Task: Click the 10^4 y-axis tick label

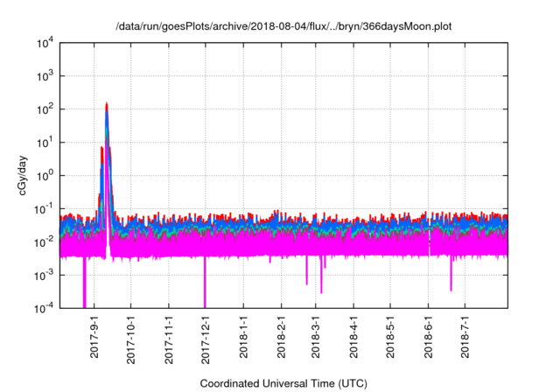Action: click(45, 43)
